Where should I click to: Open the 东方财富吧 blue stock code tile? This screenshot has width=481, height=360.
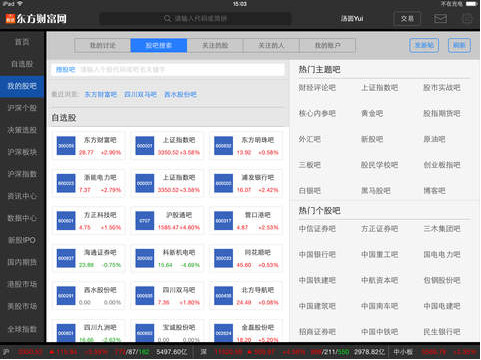click(x=66, y=146)
